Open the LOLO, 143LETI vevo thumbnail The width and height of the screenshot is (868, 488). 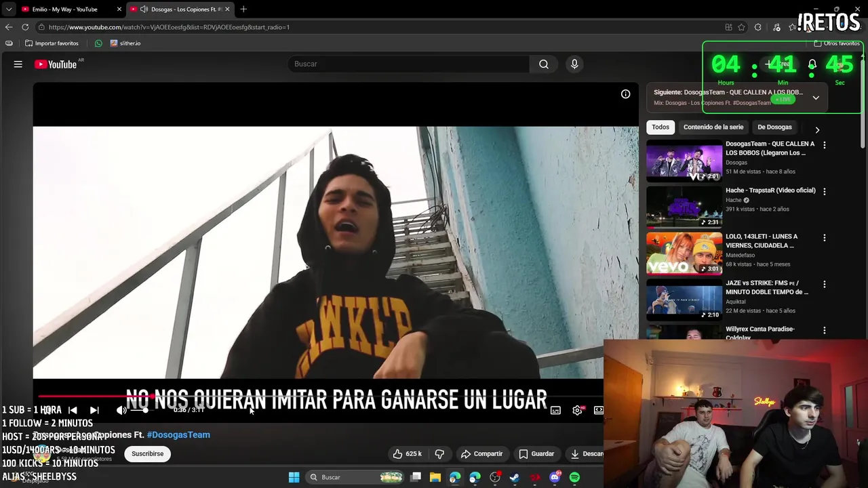[x=684, y=253]
